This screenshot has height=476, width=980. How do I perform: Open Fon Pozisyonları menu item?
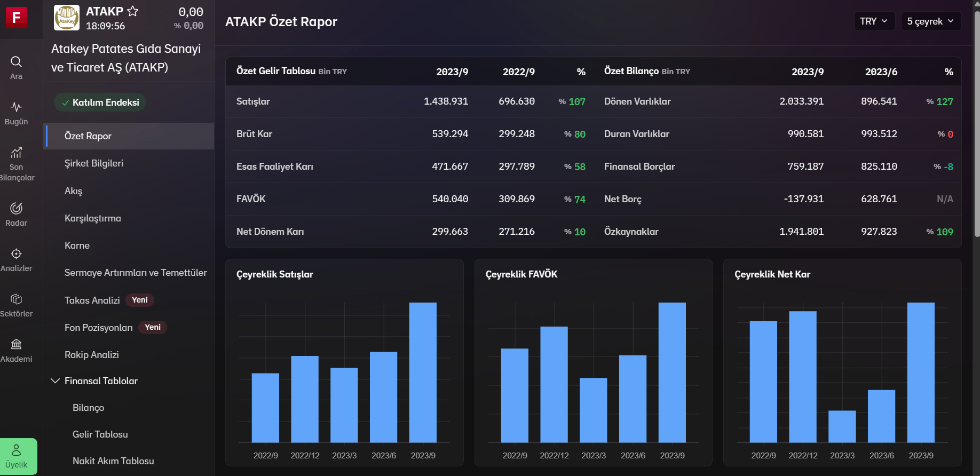99,328
